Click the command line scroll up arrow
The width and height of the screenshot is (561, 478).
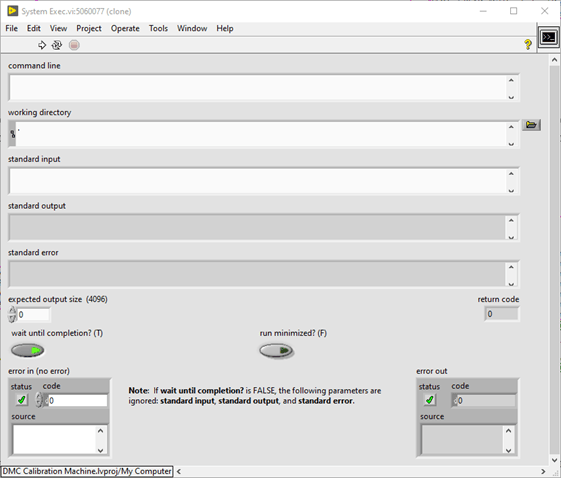(x=511, y=80)
